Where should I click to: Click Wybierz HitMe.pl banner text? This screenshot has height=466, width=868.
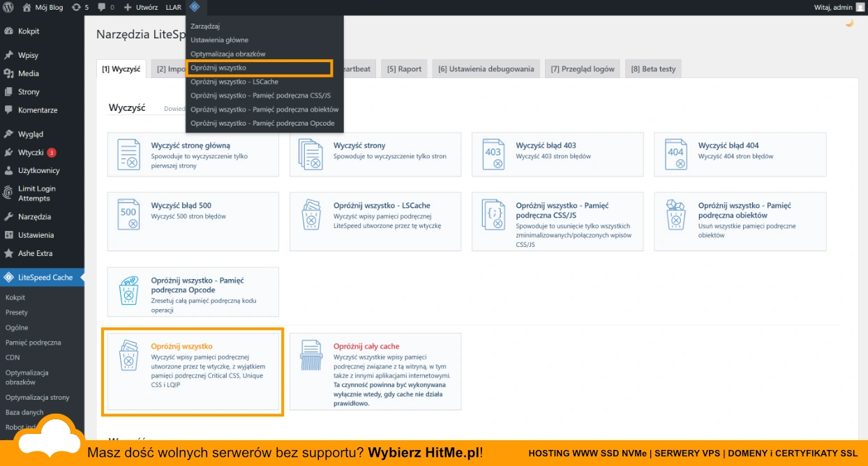coord(425,453)
